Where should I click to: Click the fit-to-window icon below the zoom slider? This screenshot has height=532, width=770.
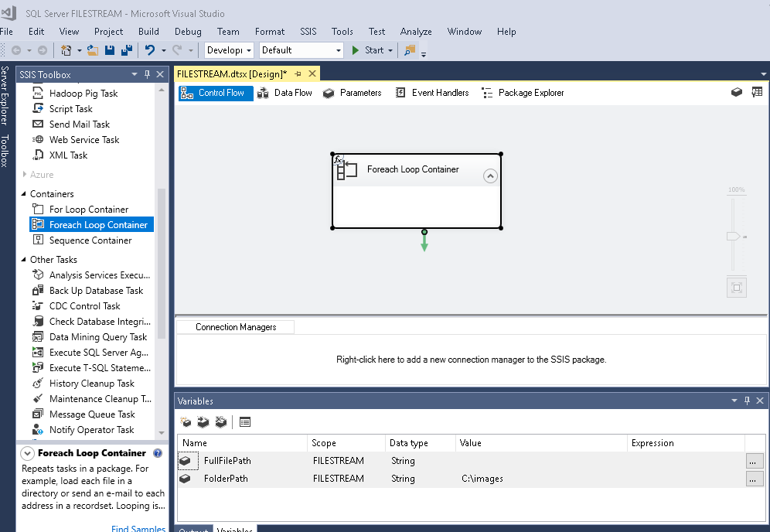pos(736,288)
